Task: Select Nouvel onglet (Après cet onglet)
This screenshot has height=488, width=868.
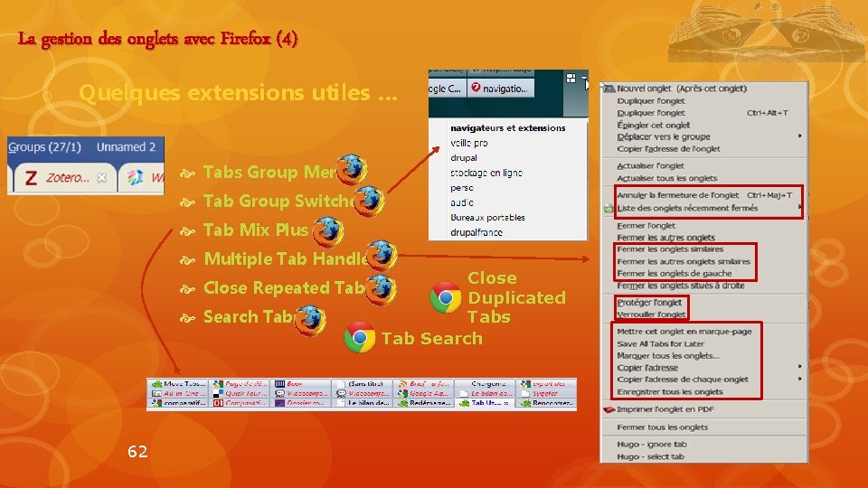Action: 682,89
